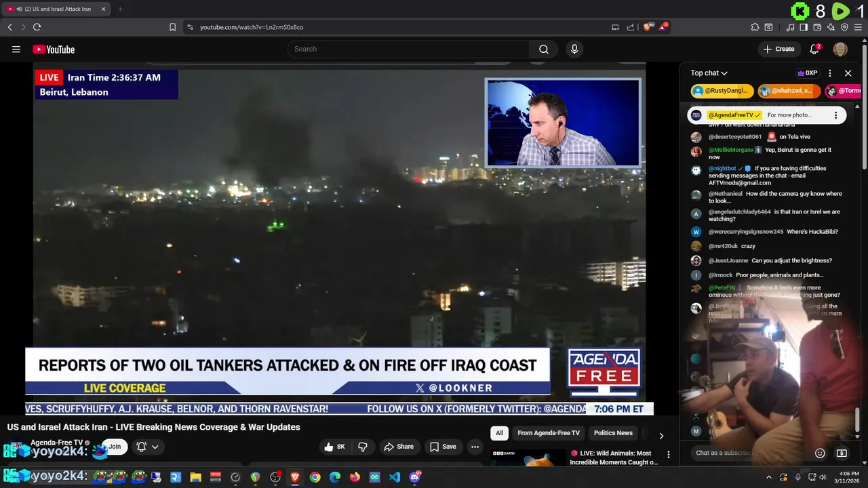868x488 pixels.
Task: Dislike the video
Action: tap(363, 447)
